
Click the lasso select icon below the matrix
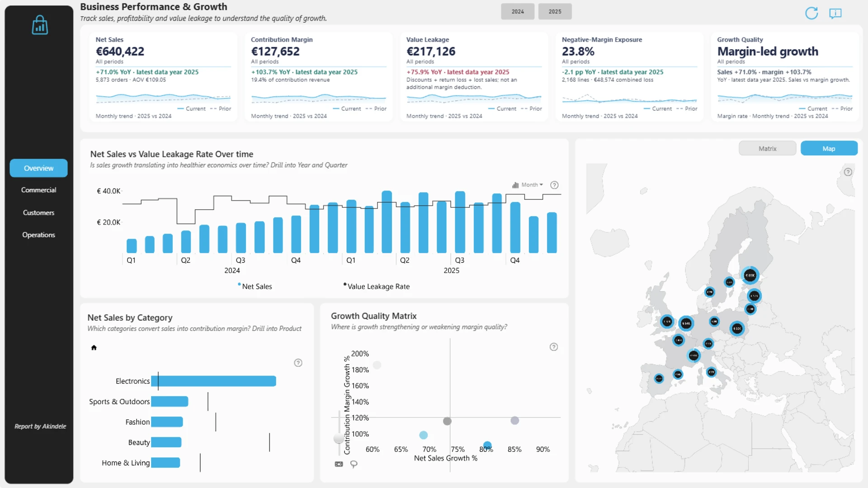[354, 464]
